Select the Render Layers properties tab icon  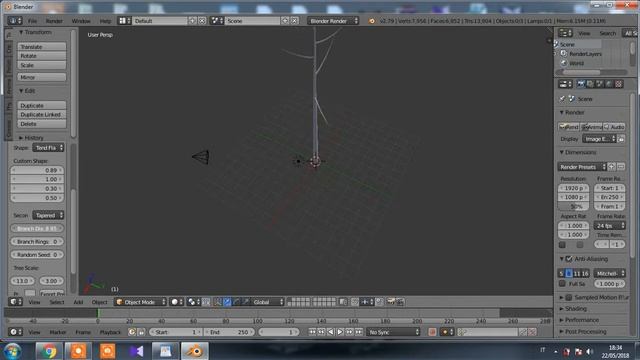point(590,84)
